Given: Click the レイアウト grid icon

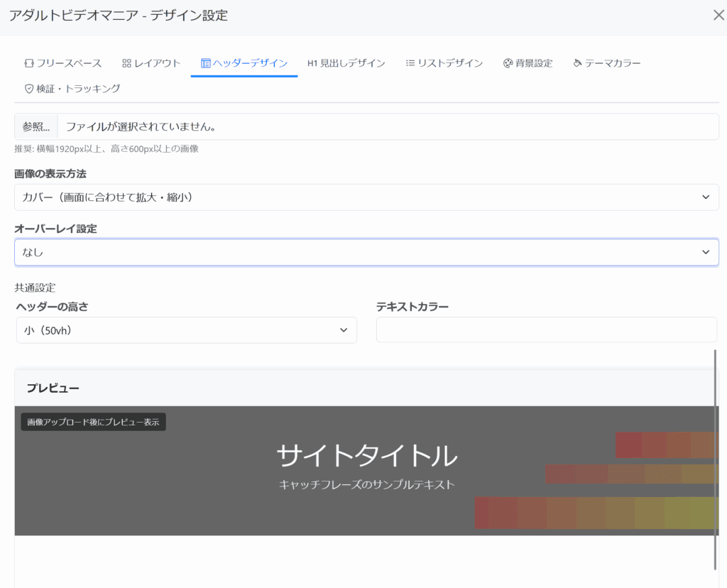Looking at the screenshot, I should click(x=126, y=63).
